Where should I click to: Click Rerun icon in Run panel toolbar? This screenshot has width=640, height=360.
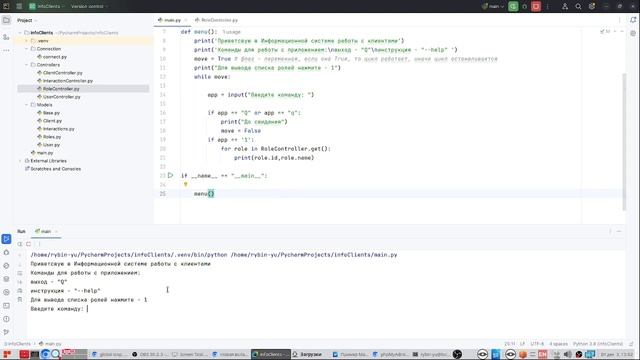pyautogui.click(x=20, y=244)
